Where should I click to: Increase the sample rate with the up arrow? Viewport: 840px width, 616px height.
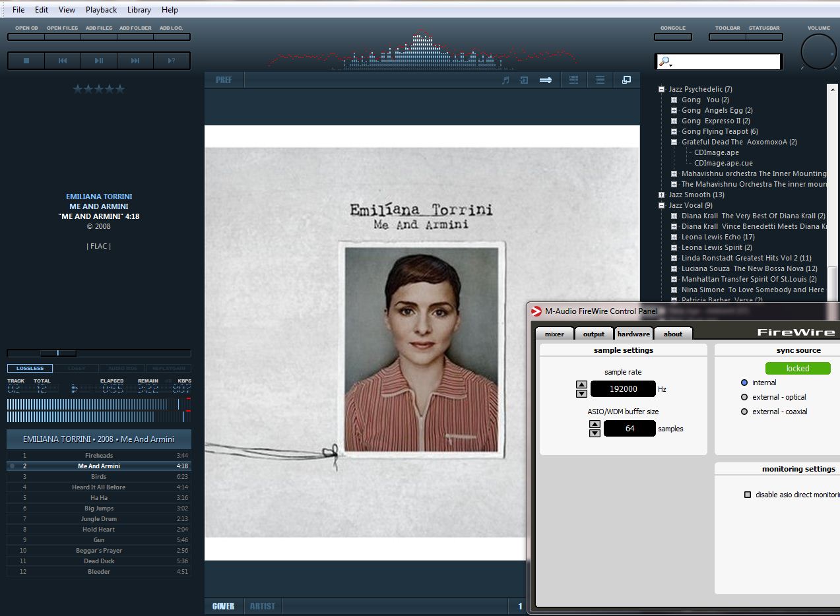tap(581, 385)
